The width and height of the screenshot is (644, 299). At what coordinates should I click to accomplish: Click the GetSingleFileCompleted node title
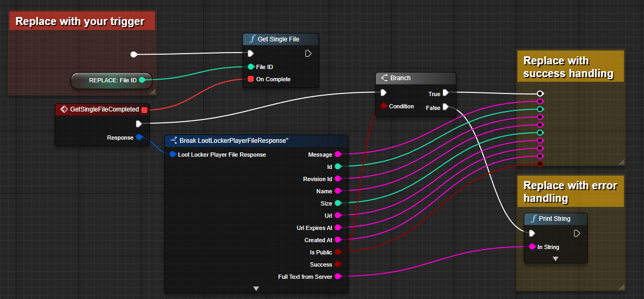pos(104,109)
